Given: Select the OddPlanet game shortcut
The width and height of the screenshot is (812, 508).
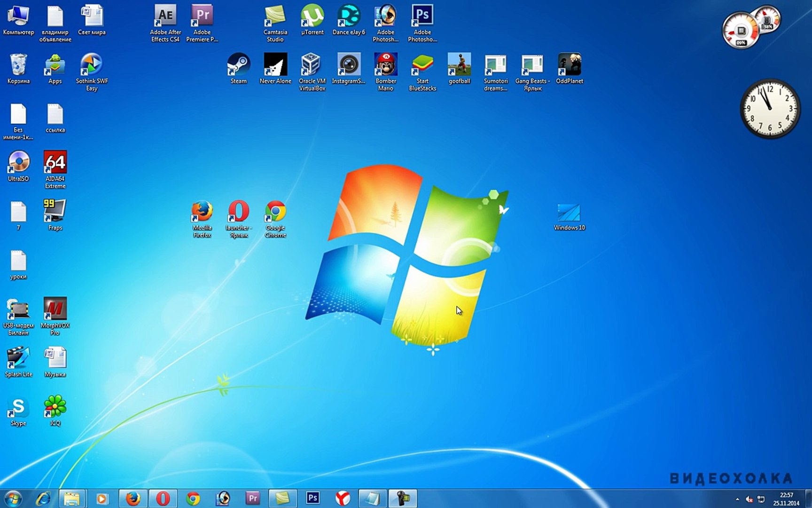Looking at the screenshot, I should click(569, 68).
